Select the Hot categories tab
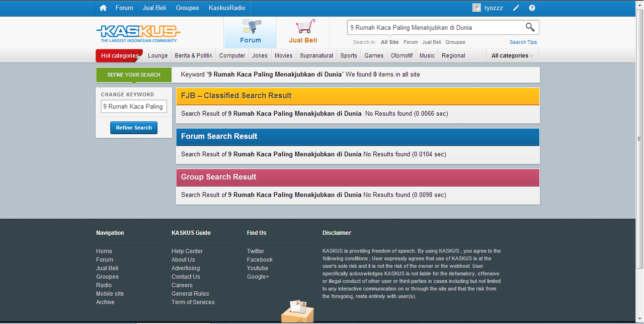The height and width of the screenshot is (324, 644). tap(119, 56)
